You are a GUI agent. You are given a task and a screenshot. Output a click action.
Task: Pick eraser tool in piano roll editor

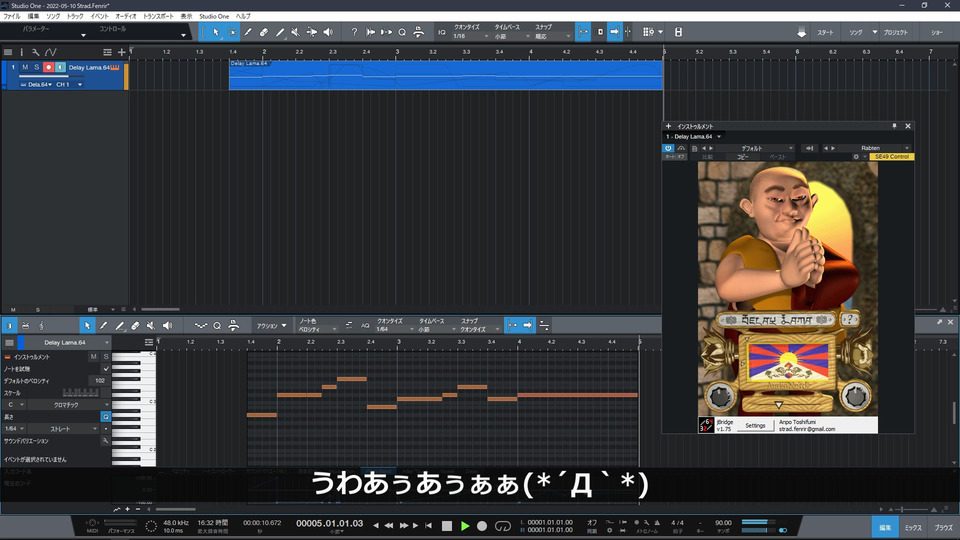[135, 326]
